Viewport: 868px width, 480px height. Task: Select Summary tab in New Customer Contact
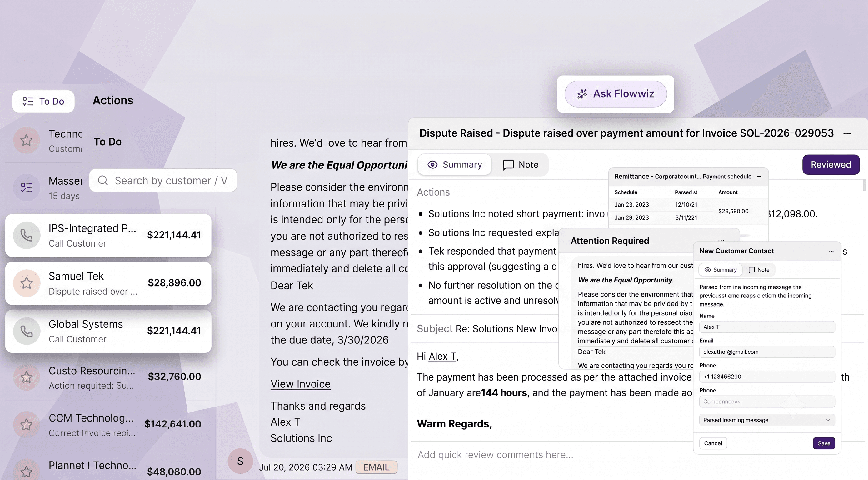click(720, 270)
